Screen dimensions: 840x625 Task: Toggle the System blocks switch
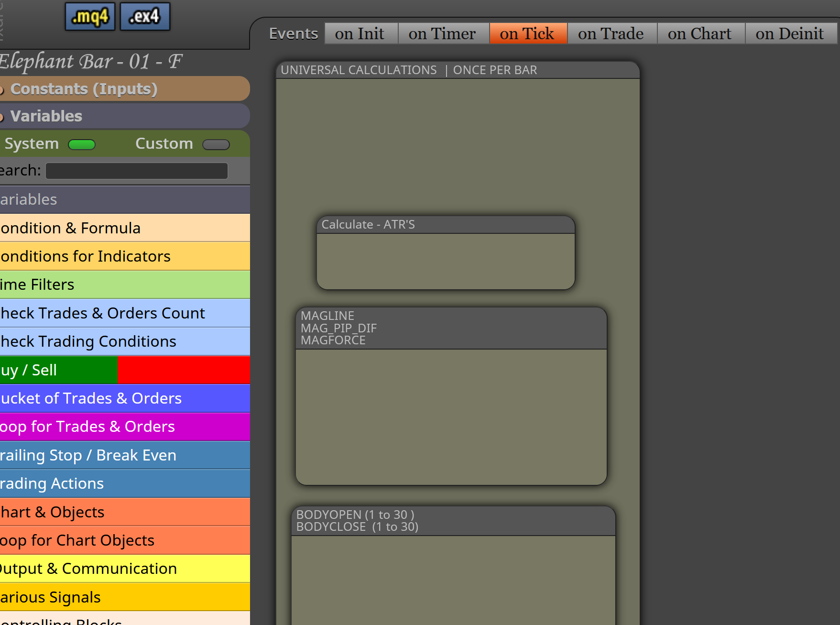82,144
